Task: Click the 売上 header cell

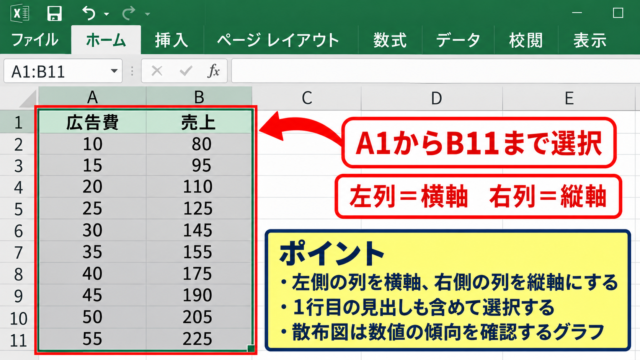Action: pos(199,122)
